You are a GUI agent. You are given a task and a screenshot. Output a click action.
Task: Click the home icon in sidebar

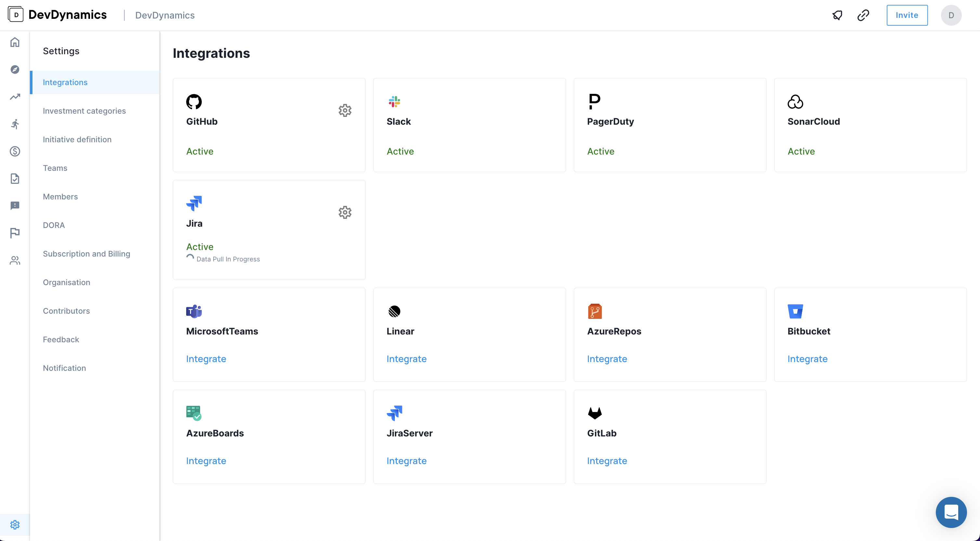tap(15, 42)
